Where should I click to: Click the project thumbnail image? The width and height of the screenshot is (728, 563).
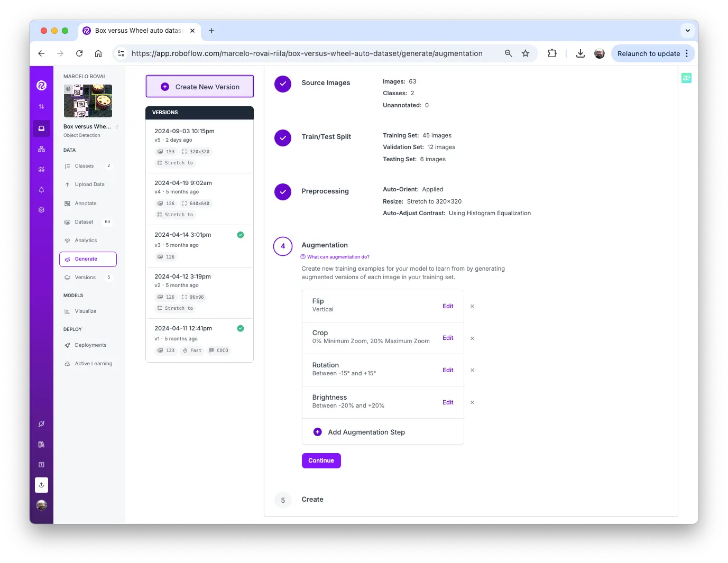(x=88, y=101)
